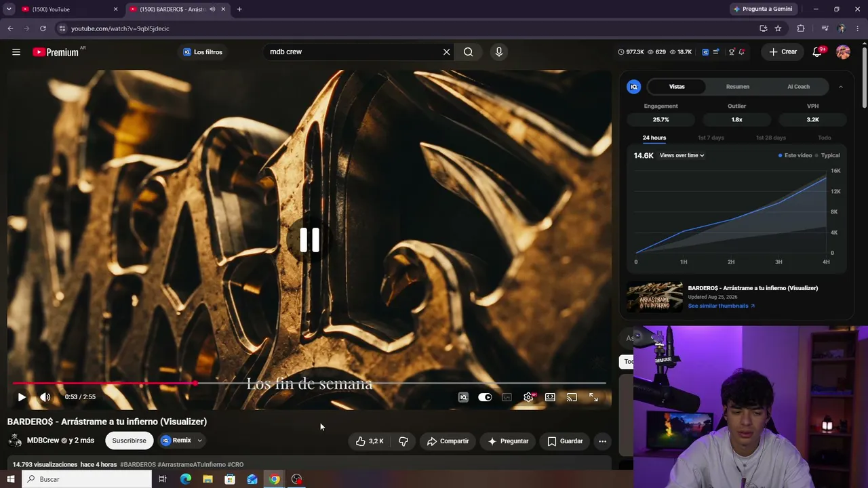Enter fullscreen mode
The width and height of the screenshot is (868, 488).
point(593,397)
